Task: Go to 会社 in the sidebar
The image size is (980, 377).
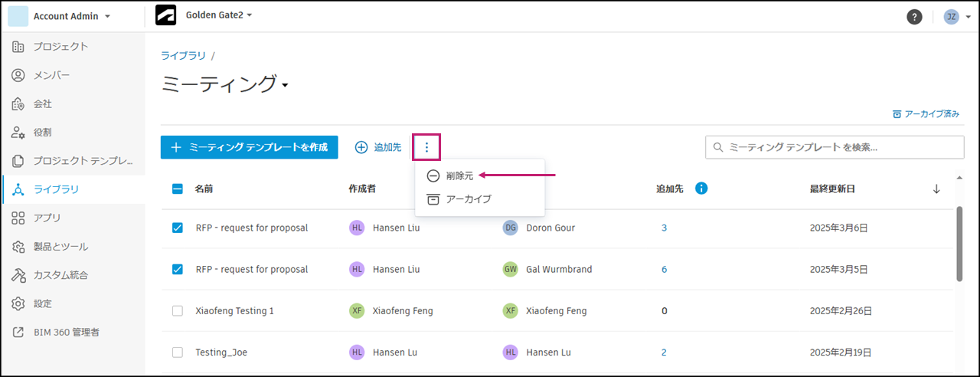Action: (x=43, y=103)
